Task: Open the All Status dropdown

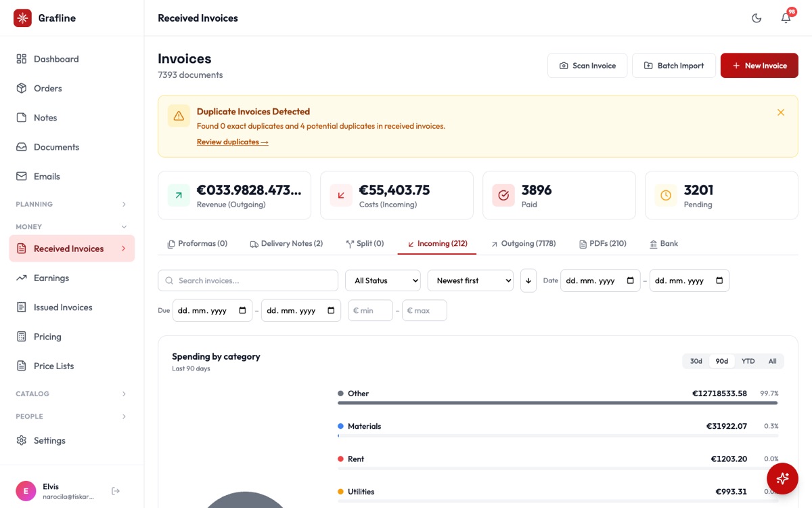Action: click(x=382, y=280)
